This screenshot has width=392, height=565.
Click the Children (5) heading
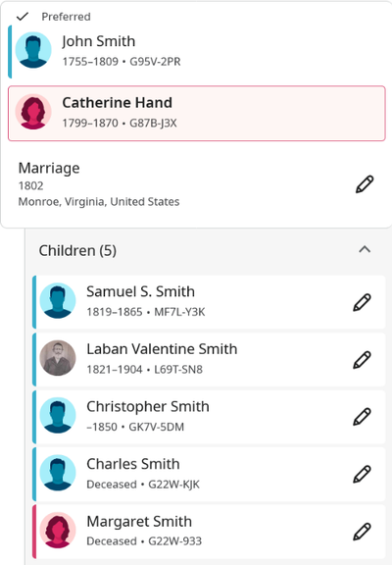77,250
